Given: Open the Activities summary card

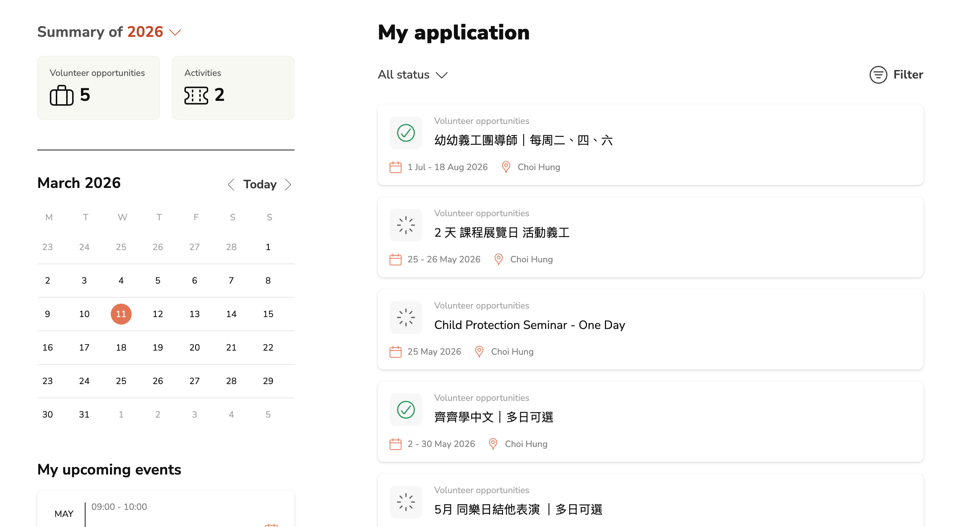Looking at the screenshot, I should [233, 88].
